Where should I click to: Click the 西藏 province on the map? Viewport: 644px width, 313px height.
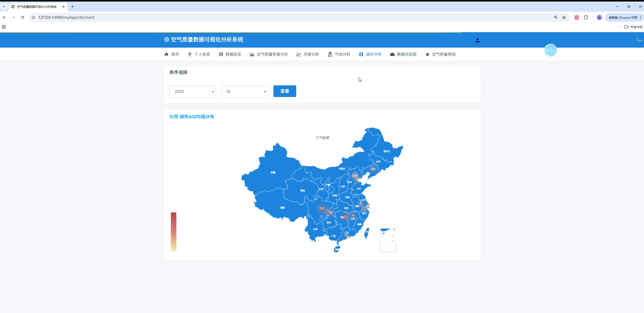tap(282, 208)
